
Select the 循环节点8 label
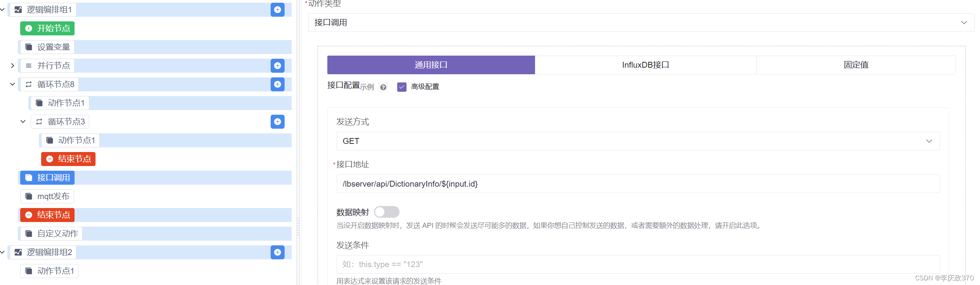point(56,84)
